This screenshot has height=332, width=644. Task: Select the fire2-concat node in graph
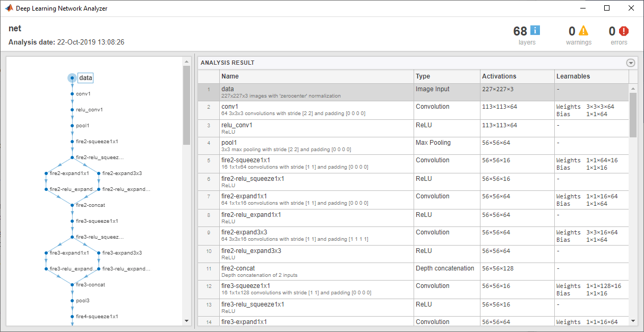click(90, 205)
